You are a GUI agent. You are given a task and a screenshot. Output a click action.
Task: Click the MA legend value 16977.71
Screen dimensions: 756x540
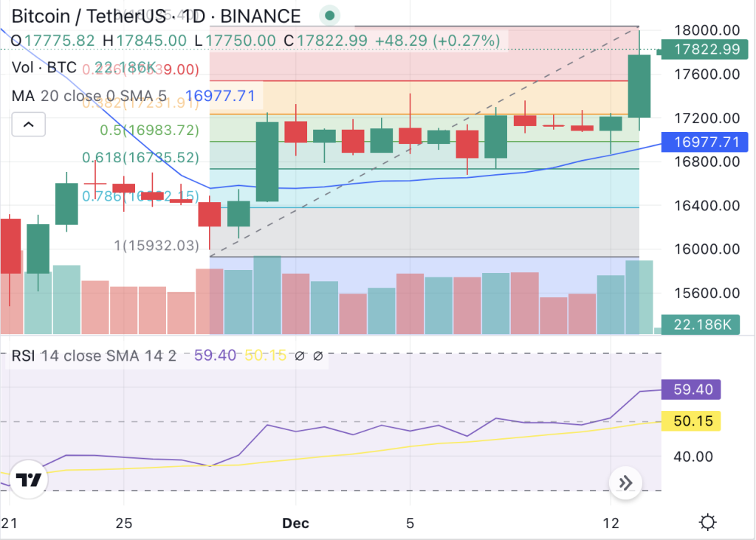click(220, 96)
